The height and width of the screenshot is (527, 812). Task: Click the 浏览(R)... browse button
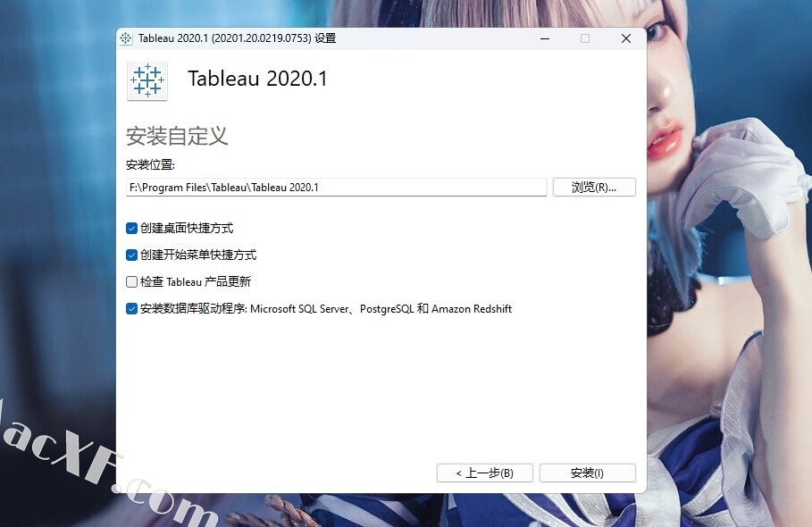click(594, 187)
